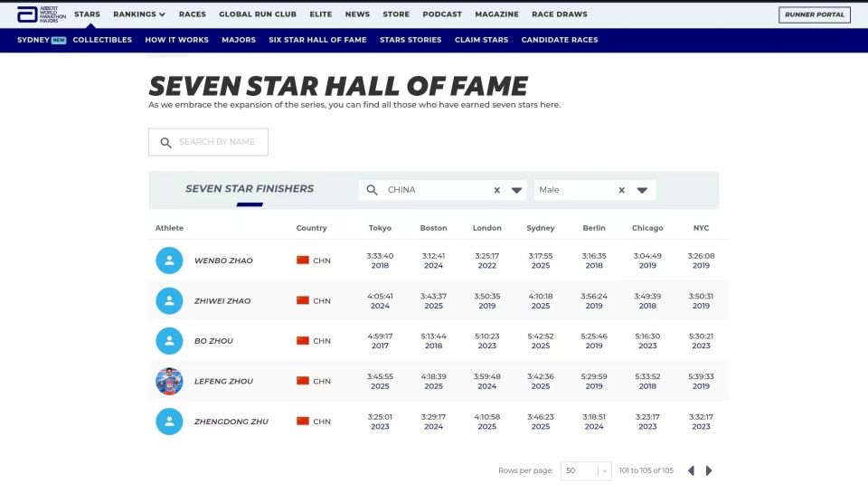
Task: Open Six Star Hall of Fame link
Action: point(317,40)
